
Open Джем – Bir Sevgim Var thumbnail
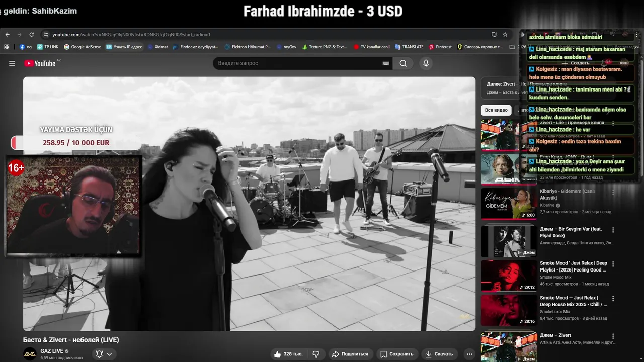pyautogui.click(x=509, y=241)
